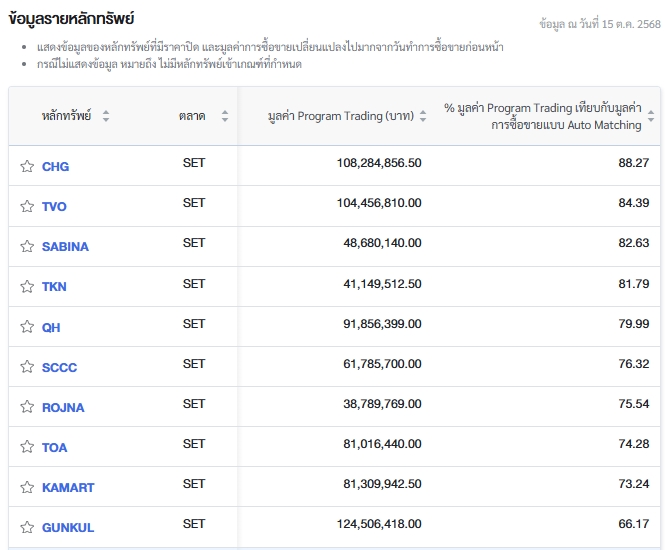Add TVO to favorites with star

pyautogui.click(x=27, y=206)
